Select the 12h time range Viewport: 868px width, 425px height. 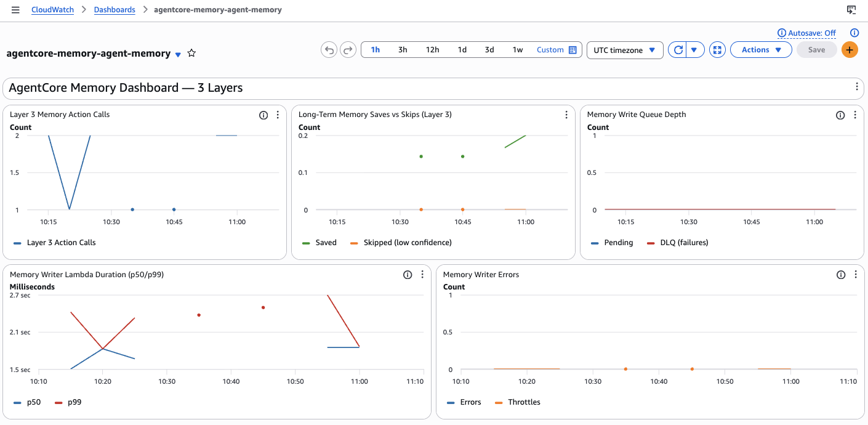[x=432, y=50]
